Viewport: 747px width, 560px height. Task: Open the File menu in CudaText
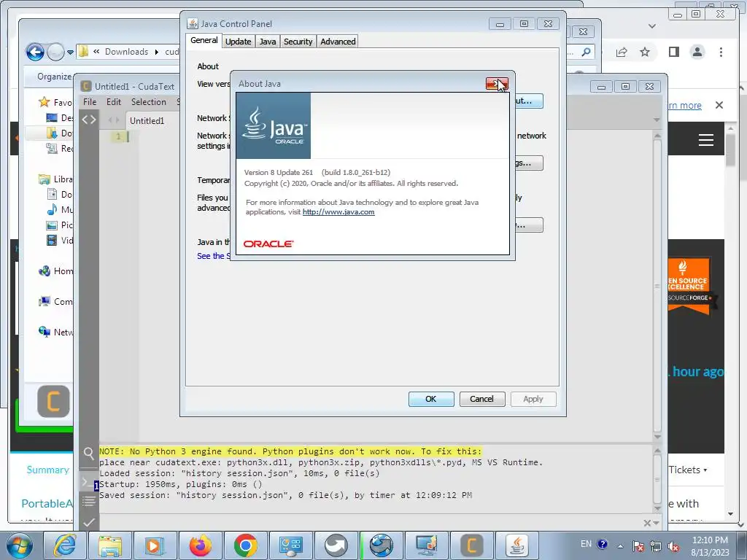(x=90, y=102)
